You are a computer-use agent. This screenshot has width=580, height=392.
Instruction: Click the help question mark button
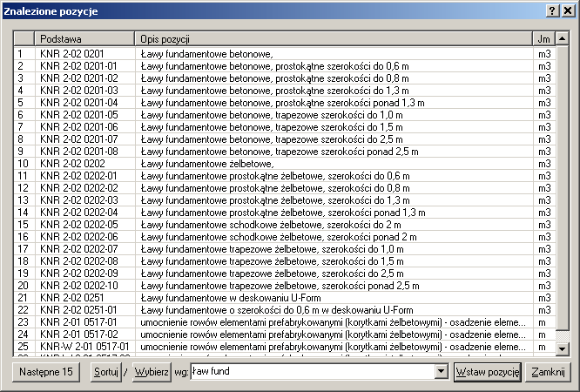(553, 10)
